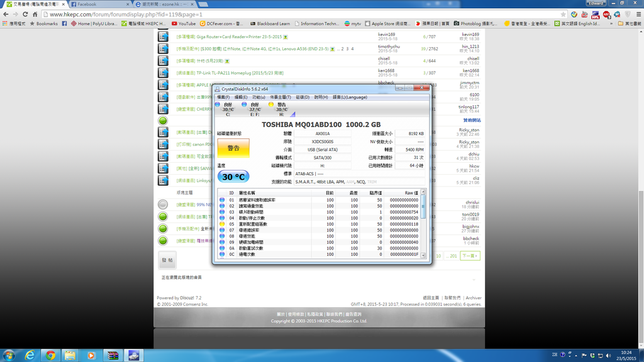644x362 pixels.
Task: Click the 5400 RPM rotation value
Action: pyautogui.click(x=410, y=150)
